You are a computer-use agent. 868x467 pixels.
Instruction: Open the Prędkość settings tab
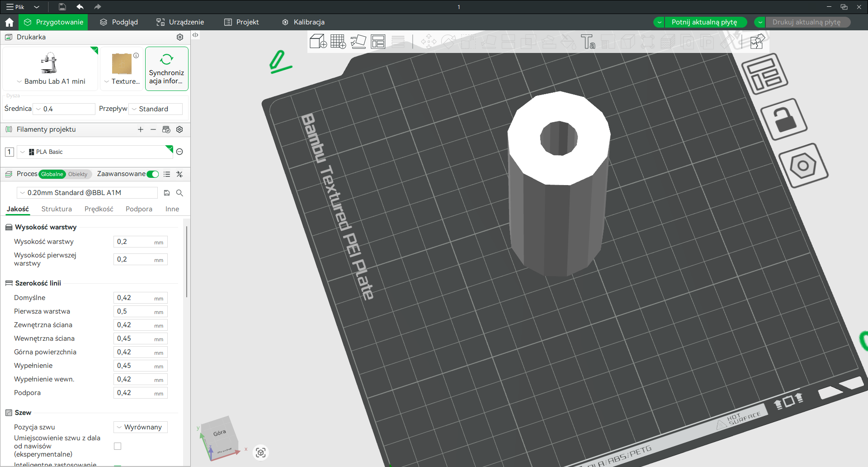pyautogui.click(x=99, y=209)
